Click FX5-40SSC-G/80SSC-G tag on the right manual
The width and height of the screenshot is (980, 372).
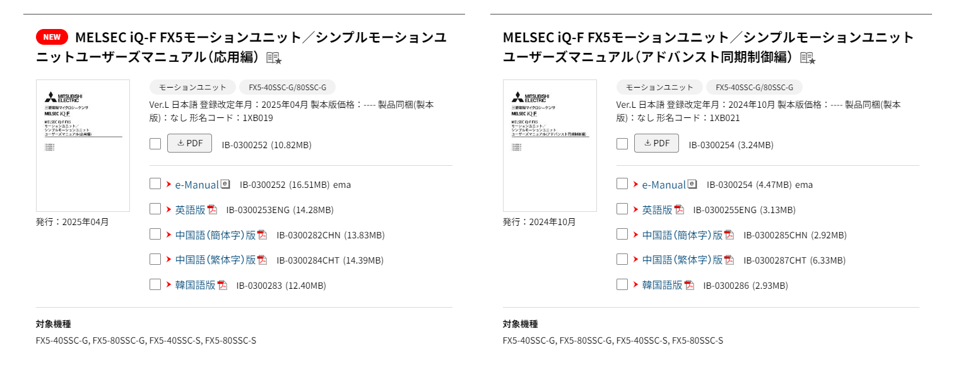click(754, 87)
